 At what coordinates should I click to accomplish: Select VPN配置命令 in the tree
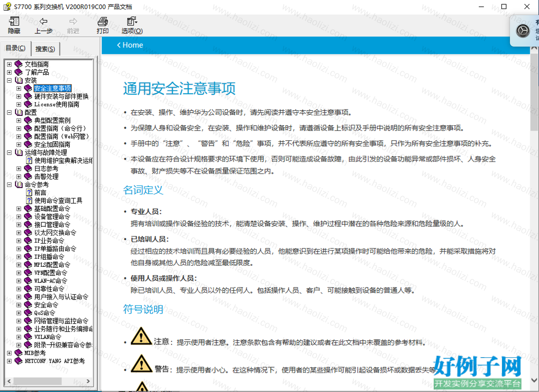pos(51,273)
